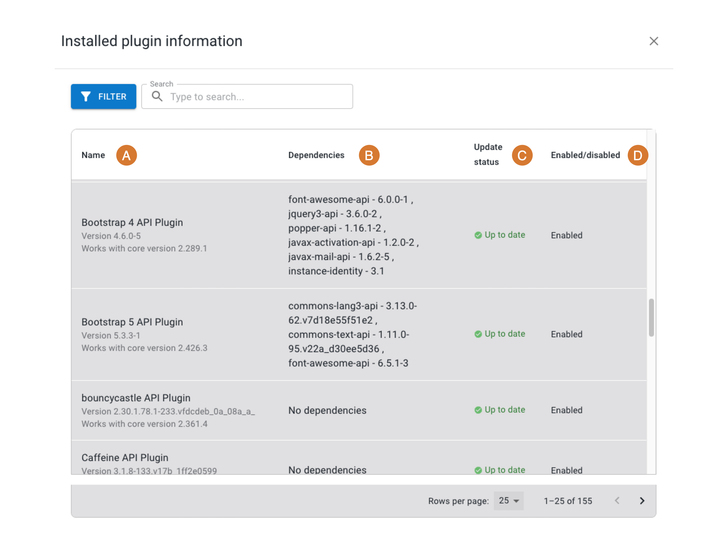This screenshot has width=728, height=560.
Task: Click the Bootstrap 5 API Plugin name
Action: click(132, 322)
